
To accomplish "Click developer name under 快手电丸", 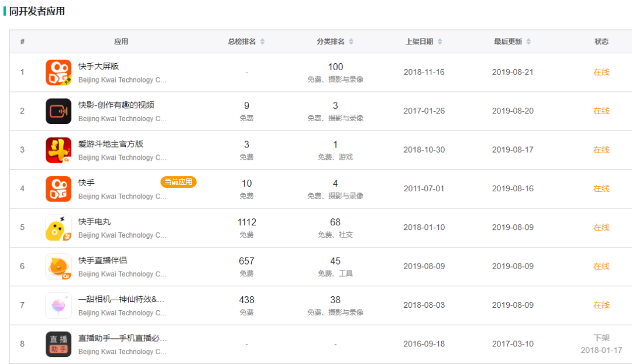I will [x=122, y=235].
